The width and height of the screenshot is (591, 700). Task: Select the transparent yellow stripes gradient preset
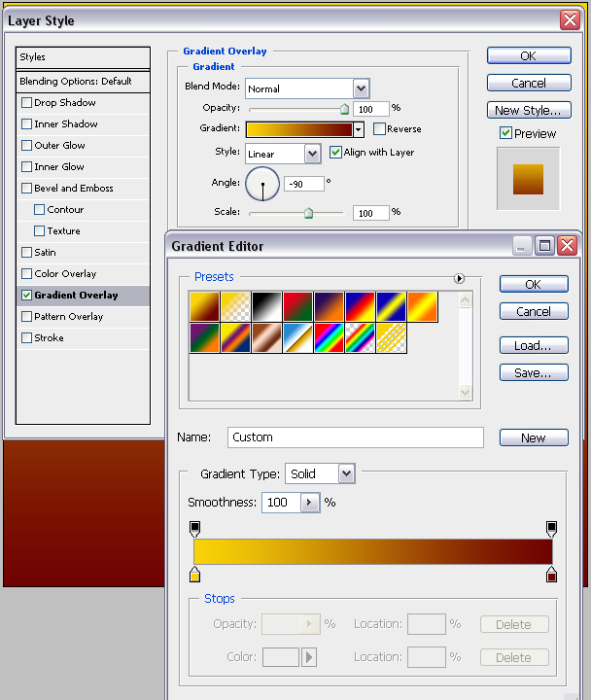(x=392, y=338)
